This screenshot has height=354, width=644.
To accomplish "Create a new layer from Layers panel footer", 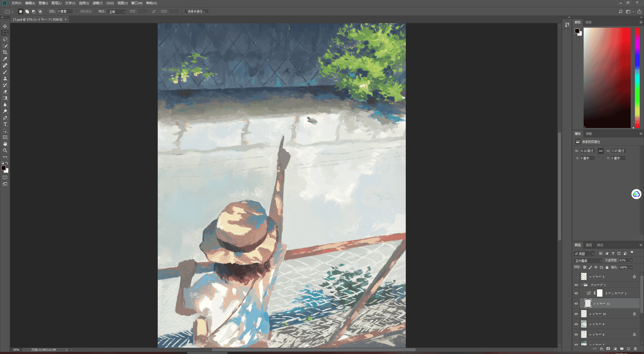I will 628,349.
